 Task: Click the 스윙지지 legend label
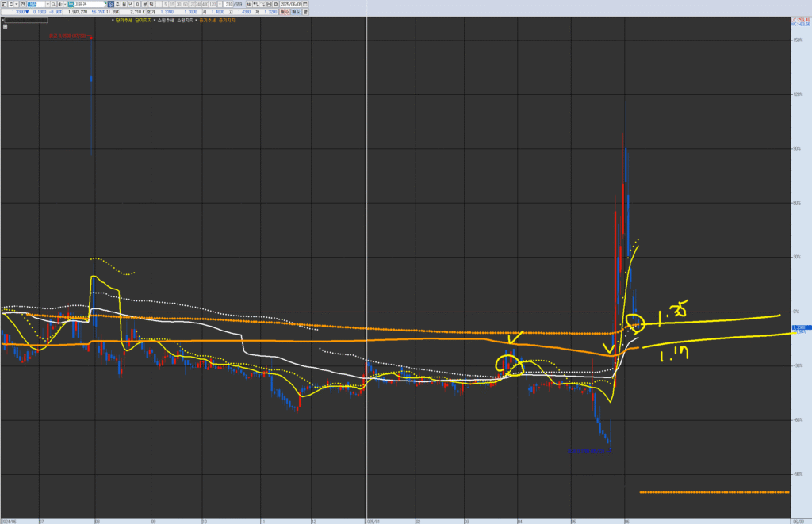click(x=186, y=21)
